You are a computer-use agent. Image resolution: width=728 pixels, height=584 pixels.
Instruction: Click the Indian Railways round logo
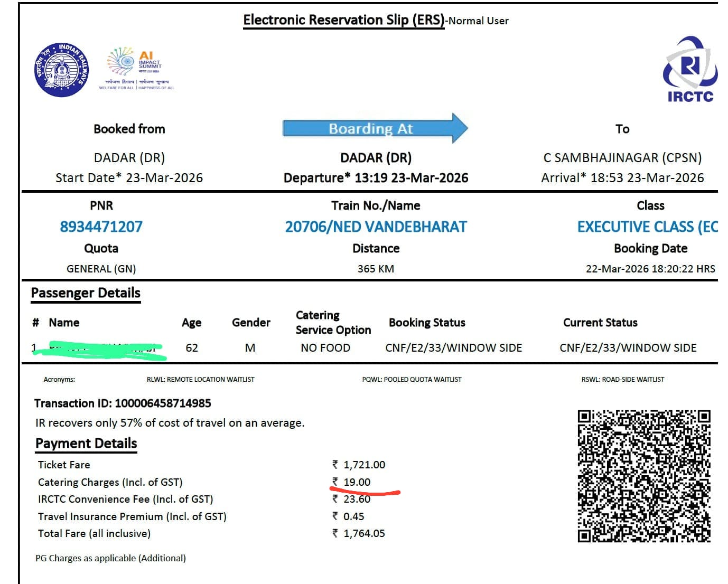(x=62, y=70)
